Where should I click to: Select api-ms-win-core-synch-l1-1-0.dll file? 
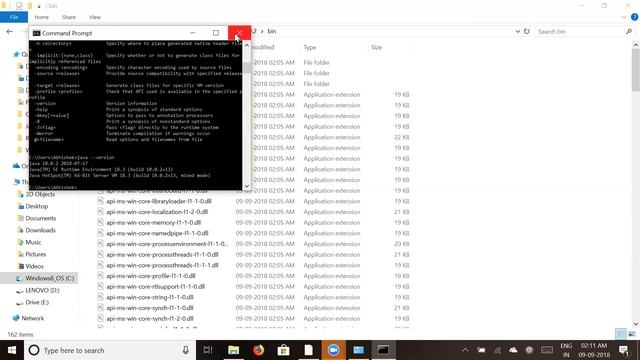click(150, 308)
